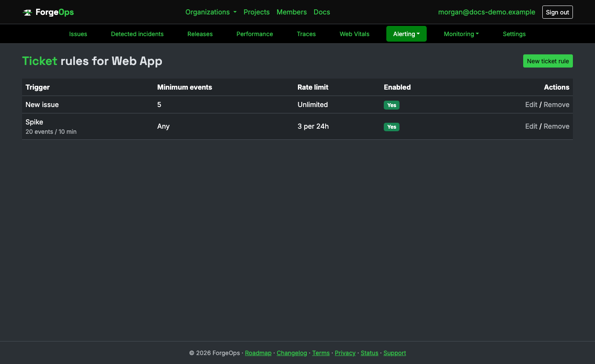
Task: Edit the New issue rule
Action: click(531, 104)
